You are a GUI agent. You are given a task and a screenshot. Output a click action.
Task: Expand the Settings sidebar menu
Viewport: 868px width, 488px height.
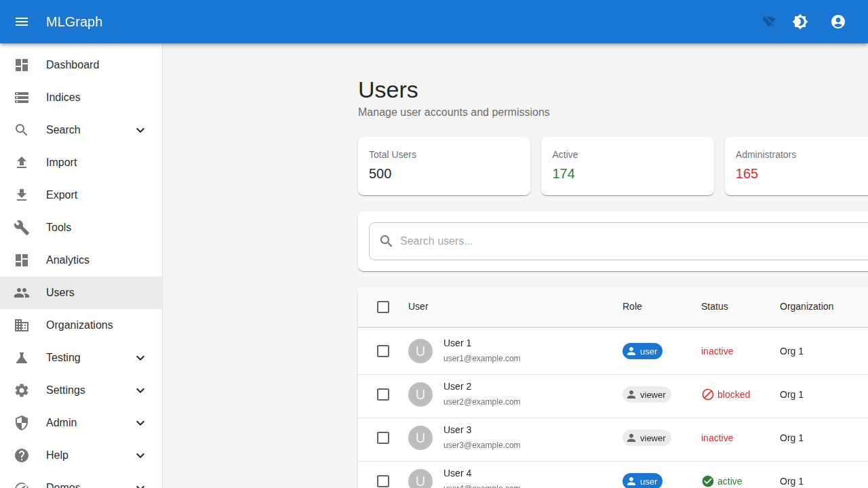(x=80, y=390)
